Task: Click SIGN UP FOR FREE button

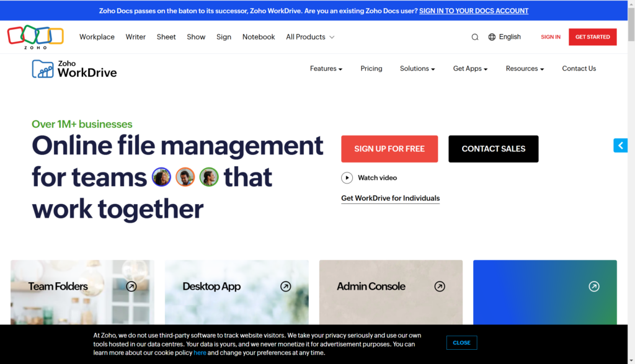Action: 389,149
